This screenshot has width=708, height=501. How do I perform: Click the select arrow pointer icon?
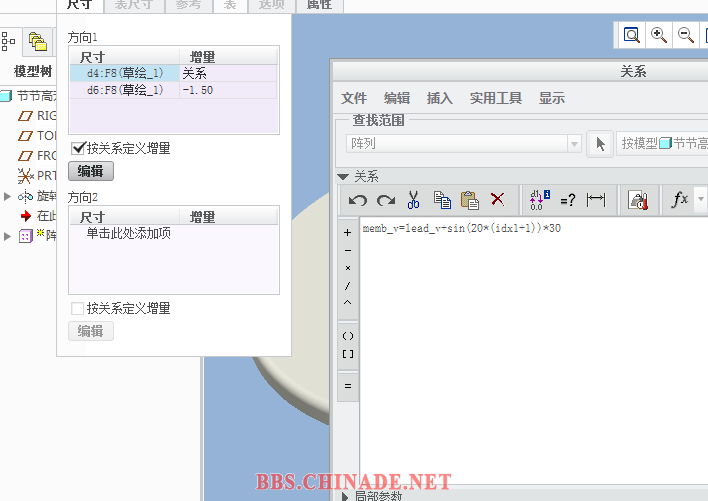click(x=600, y=144)
